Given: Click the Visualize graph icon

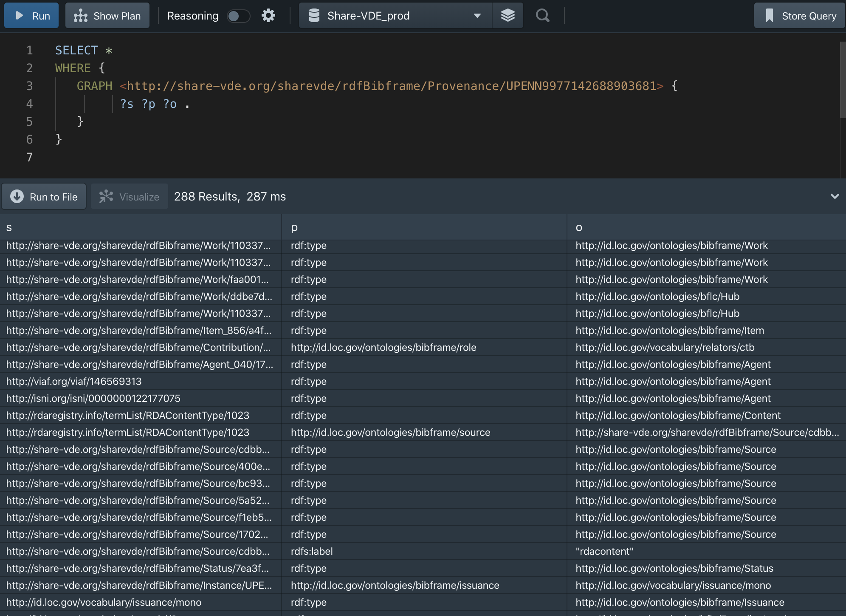Looking at the screenshot, I should tap(107, 196).
